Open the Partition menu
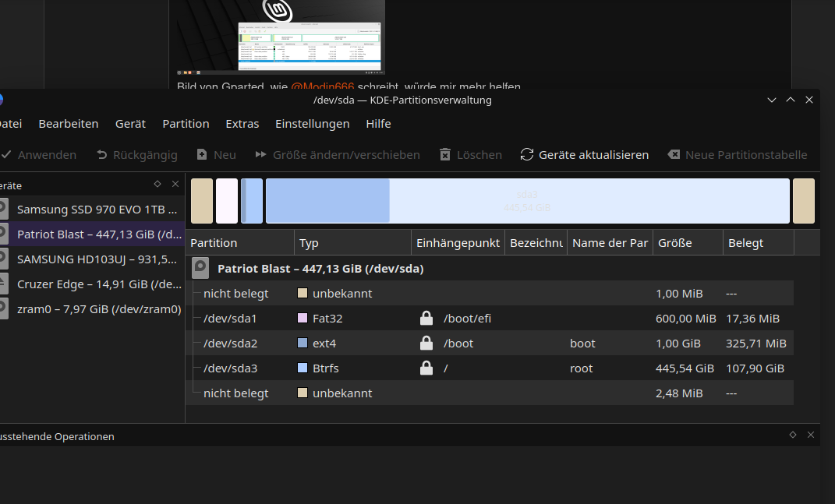 (x=186, y=124)
